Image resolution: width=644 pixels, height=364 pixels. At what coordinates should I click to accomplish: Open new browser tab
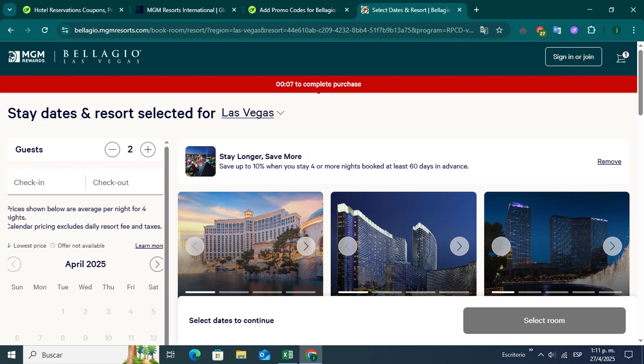[x=477, y=10]
